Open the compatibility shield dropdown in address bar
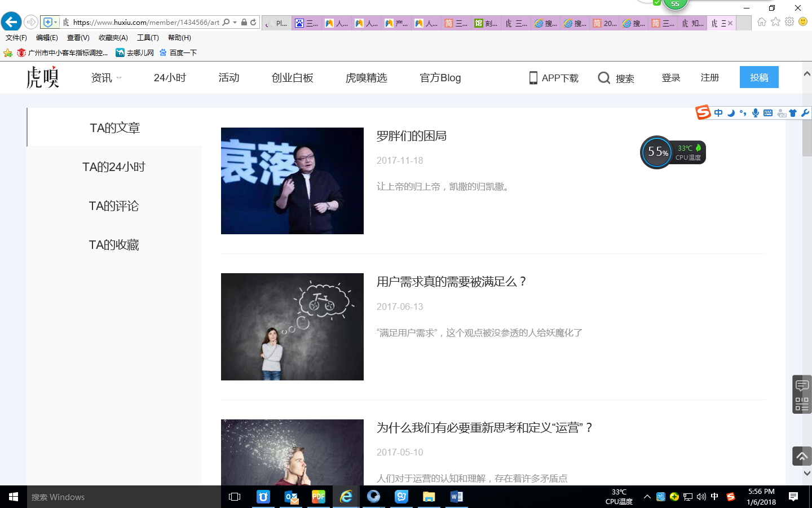 tap(50, 22)
